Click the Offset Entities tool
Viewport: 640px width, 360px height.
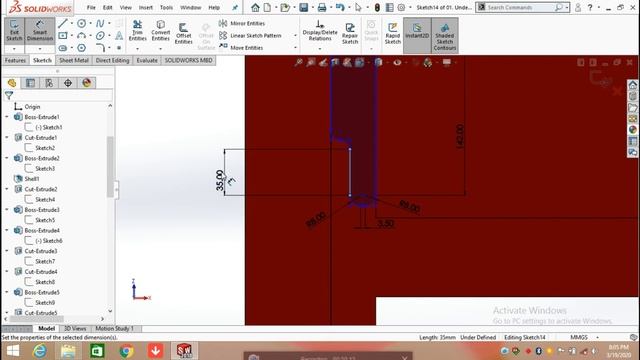pos(183,33)
